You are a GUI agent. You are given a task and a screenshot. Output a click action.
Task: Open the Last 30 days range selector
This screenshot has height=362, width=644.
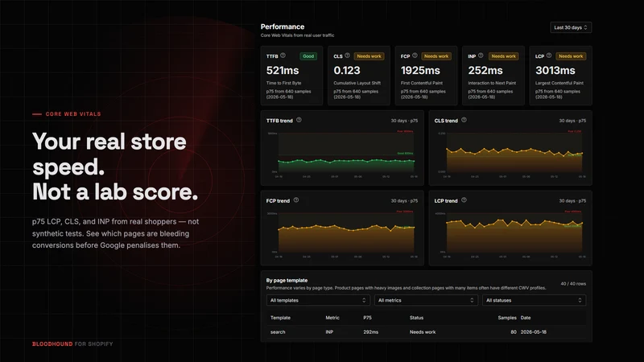(x=571, y=27)
